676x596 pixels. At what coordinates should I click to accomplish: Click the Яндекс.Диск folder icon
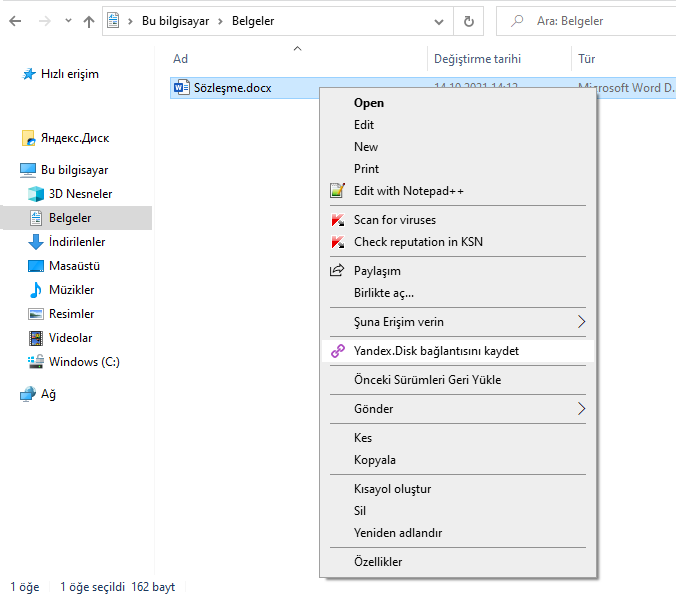(28, 138)
